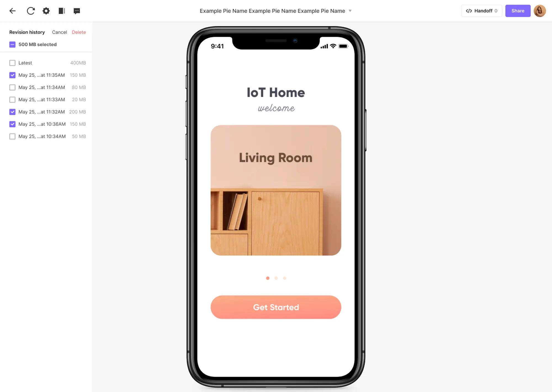The height and width of the screenshot is (392, 552).
Task: Toggle checkbox for May 25 at 11:32AM
Action: click(x=12, y=112)
